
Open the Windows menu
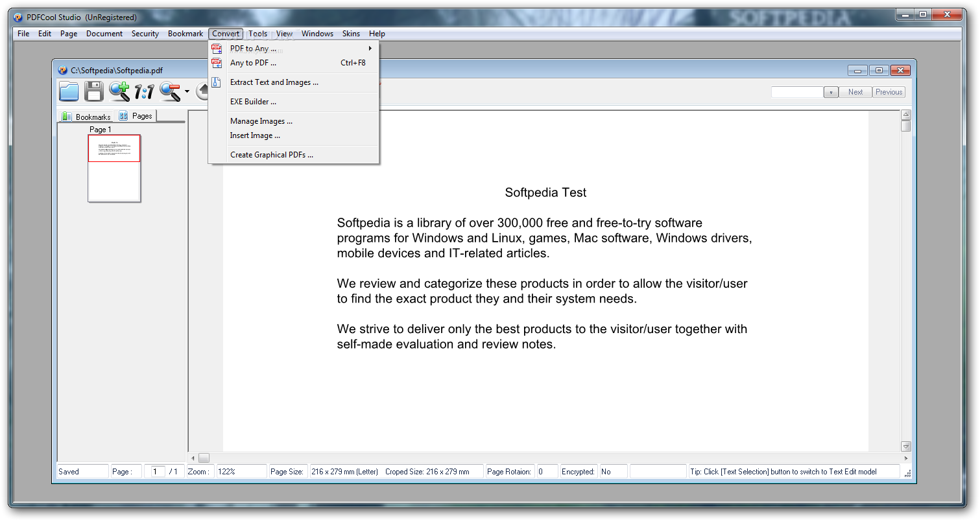pyautogui.click(x=318, y=34)
